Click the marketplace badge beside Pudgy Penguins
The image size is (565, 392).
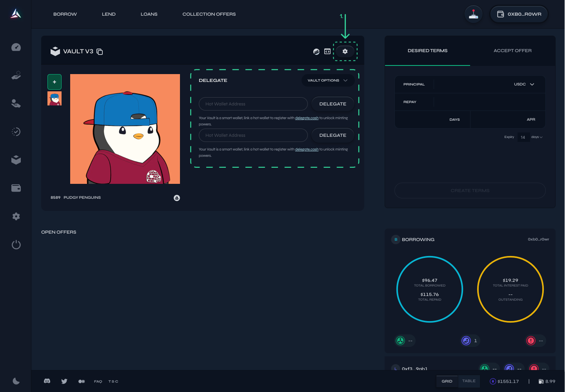tap(177, 198)
